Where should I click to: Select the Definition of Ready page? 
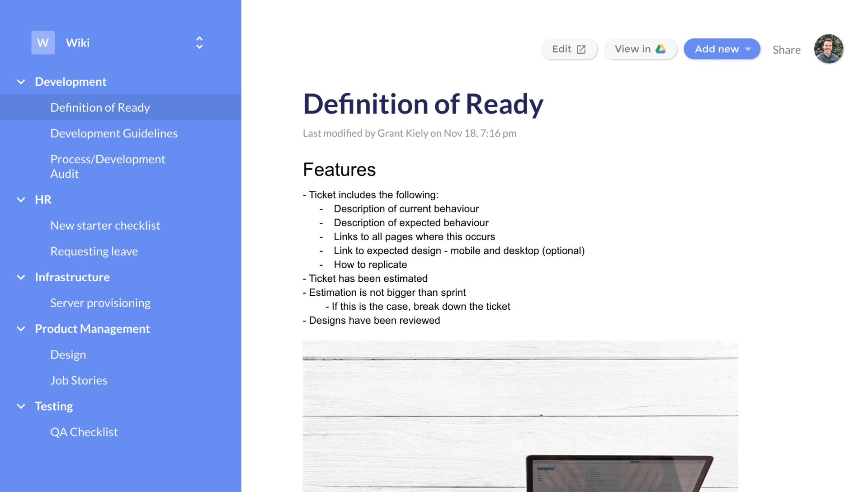(99, 107)
